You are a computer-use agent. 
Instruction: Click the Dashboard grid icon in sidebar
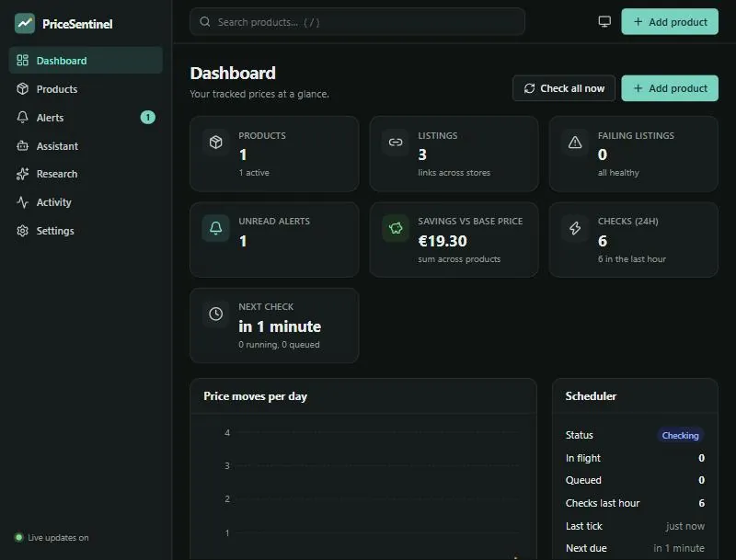(x=22, y=61)
